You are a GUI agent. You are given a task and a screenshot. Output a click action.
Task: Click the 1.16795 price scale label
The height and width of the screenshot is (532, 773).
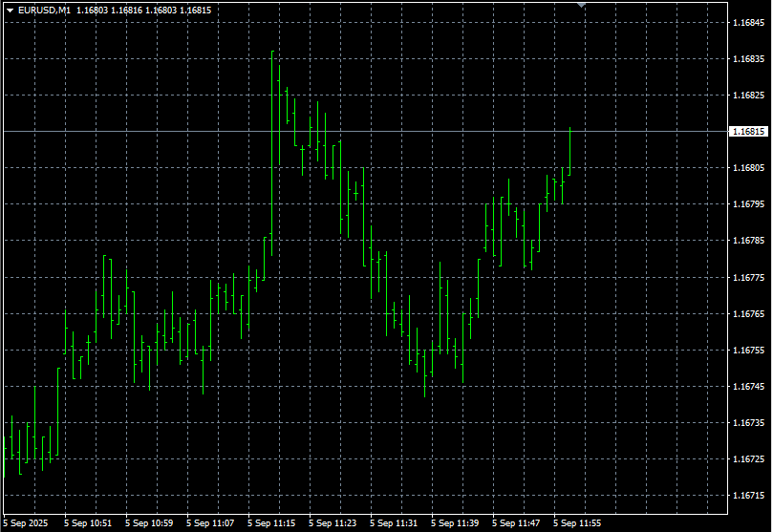point(748,204)
